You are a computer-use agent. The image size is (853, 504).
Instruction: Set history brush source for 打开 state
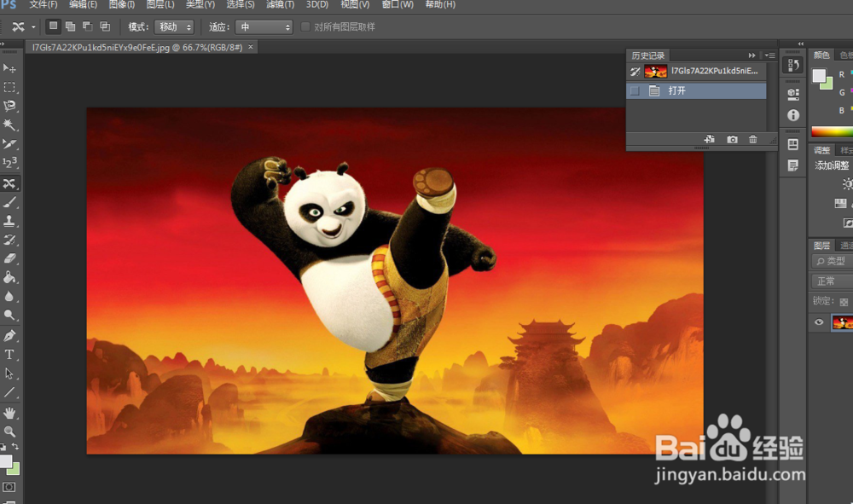point(635,90)
